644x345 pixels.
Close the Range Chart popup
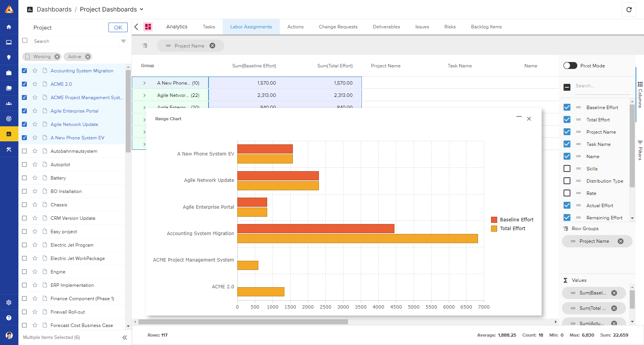529,119
